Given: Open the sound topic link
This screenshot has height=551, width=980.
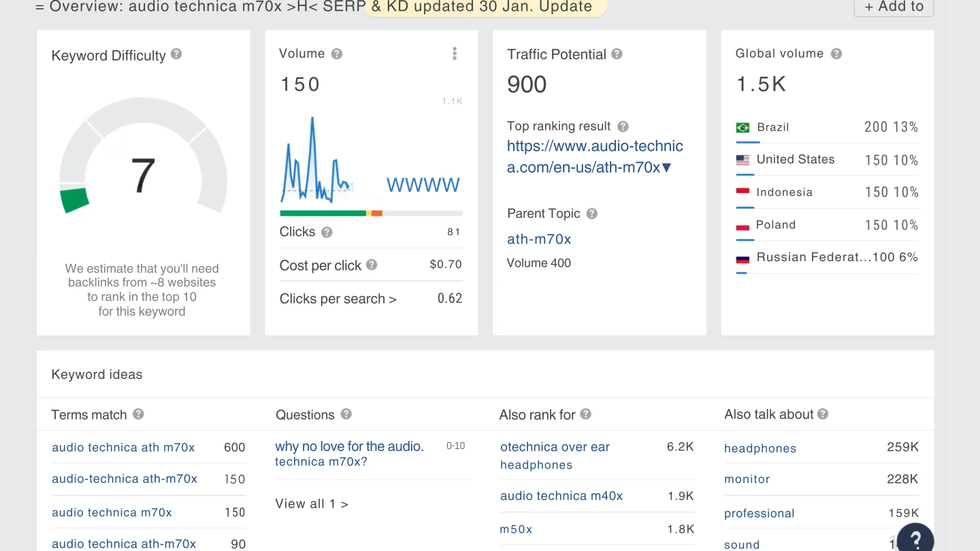Looking at the screenshot, I should (742, 544).
